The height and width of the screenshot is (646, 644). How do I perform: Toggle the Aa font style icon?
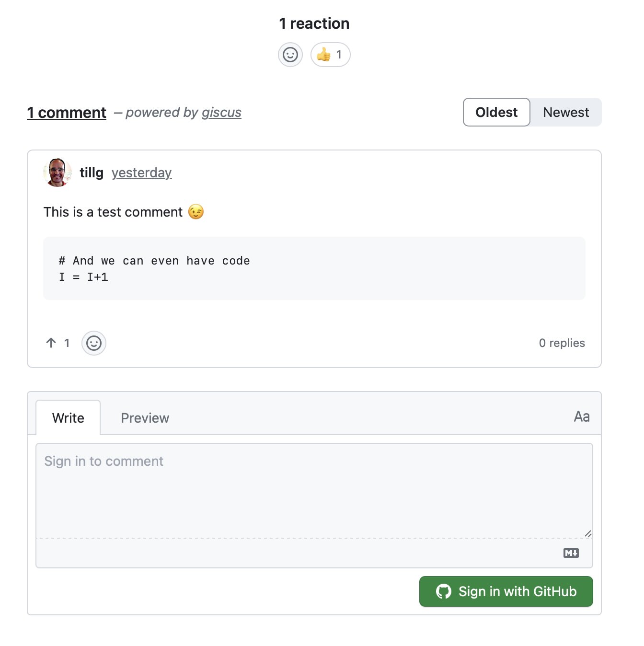(x=582, y=416)
